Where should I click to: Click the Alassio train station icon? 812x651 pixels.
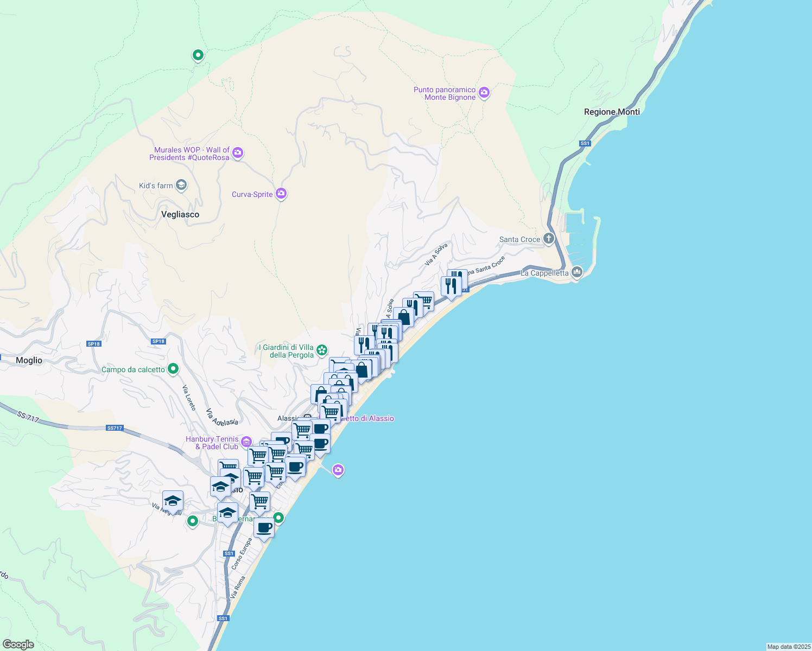tap(306, 417)
